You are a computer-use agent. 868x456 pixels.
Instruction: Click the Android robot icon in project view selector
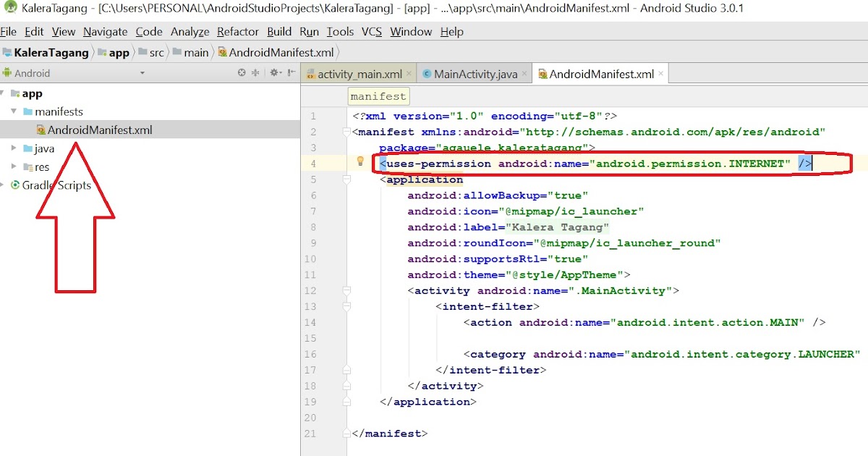click(x=7, y=73)
